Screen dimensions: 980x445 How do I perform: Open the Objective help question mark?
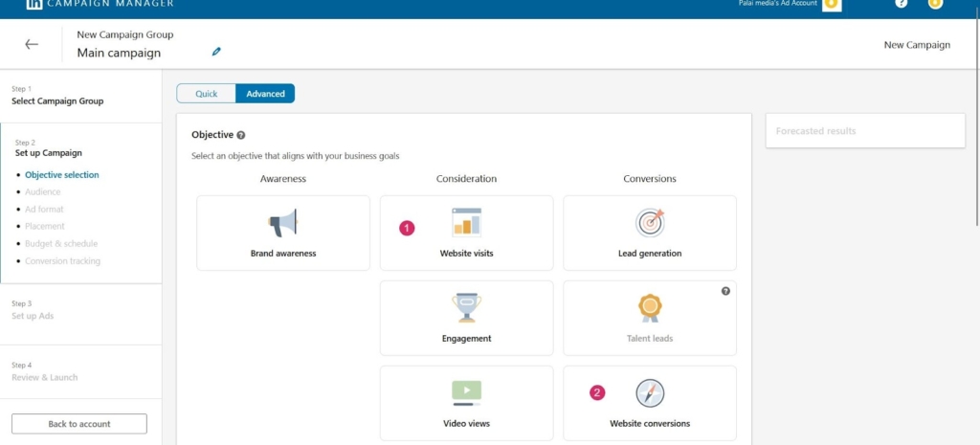(241, 136)
